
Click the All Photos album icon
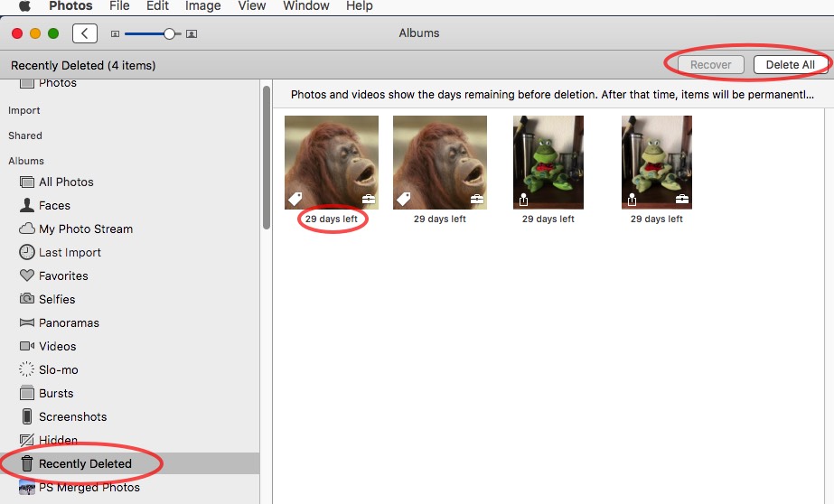click(x=26, y=182)
